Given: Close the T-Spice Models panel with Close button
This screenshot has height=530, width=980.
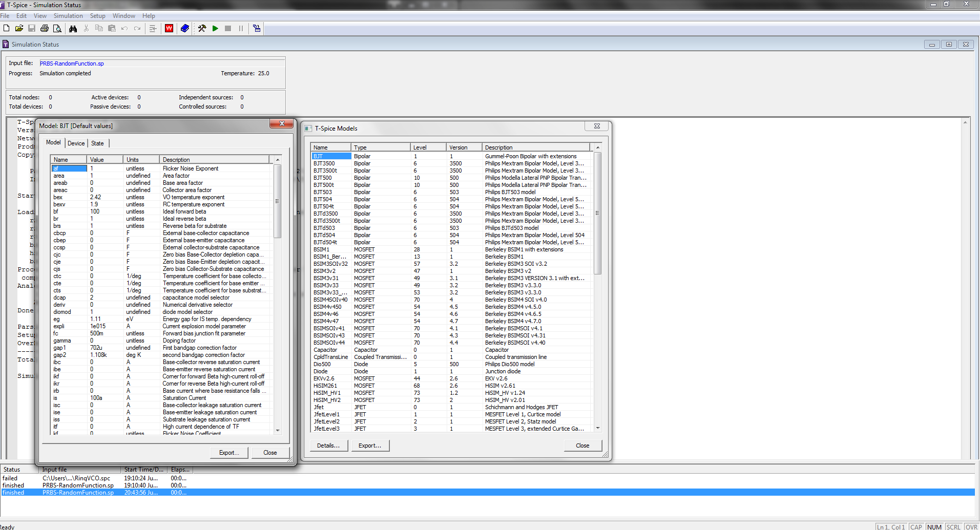Looking at the screenshot, I should tap(582, 446).
